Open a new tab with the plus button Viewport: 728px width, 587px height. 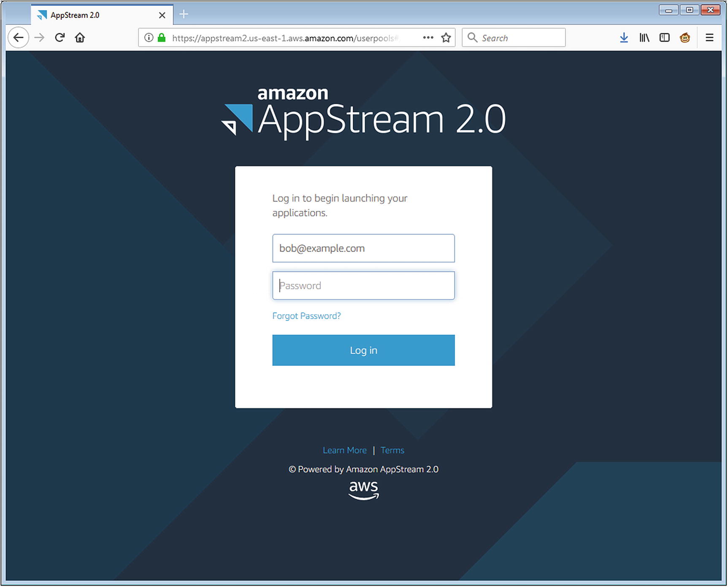click(184, 14)
